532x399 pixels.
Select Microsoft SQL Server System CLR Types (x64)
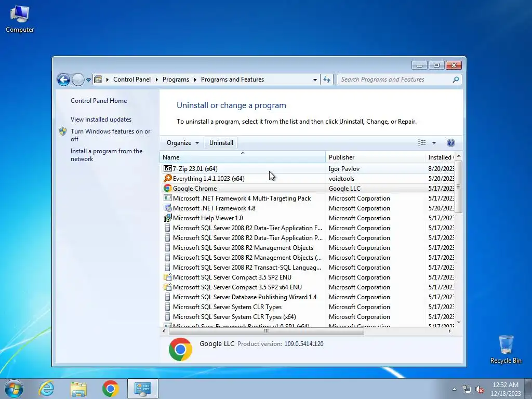click(x=307, y=316)
